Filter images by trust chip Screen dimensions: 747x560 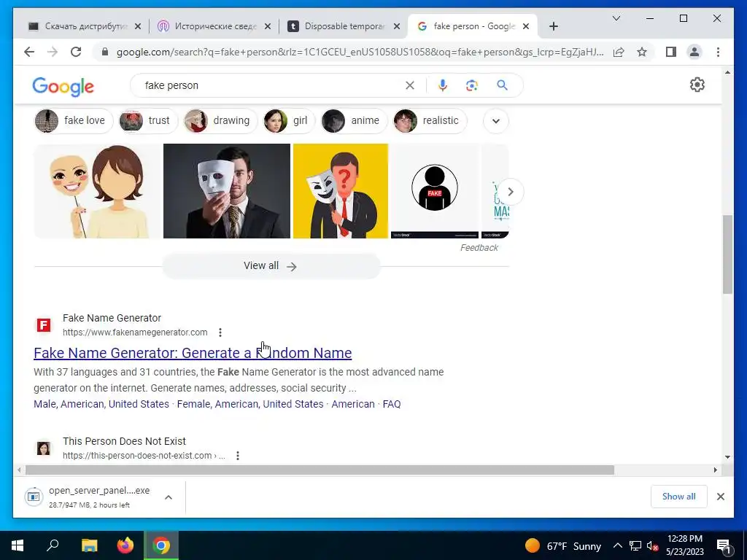pos(147,120)
